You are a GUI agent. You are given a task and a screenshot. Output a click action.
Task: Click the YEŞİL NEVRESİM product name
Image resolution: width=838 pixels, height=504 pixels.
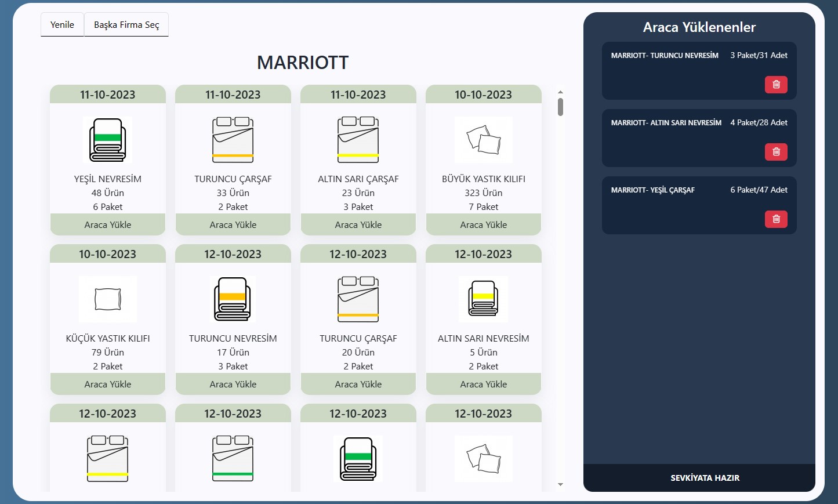pos(108,179)
